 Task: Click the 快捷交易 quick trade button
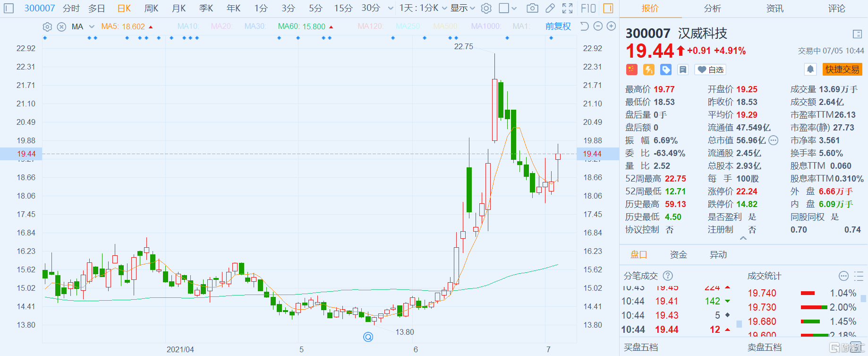[x=842, y=69]
